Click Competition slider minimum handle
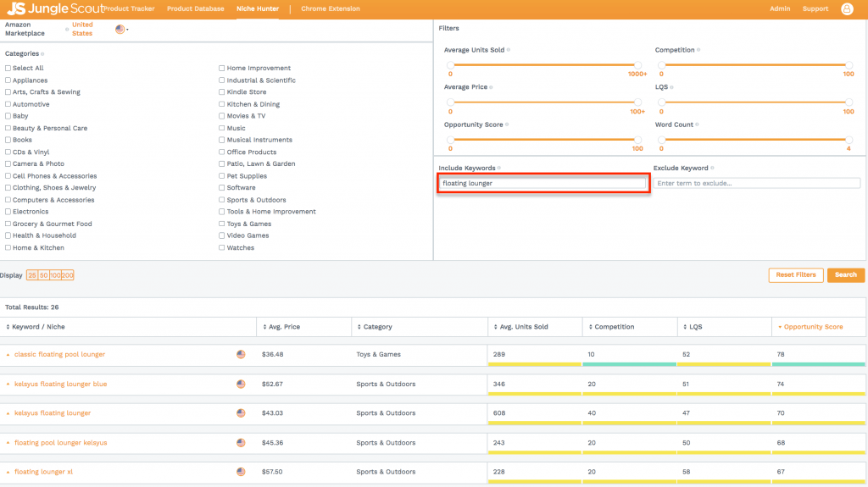 [661, 65]
